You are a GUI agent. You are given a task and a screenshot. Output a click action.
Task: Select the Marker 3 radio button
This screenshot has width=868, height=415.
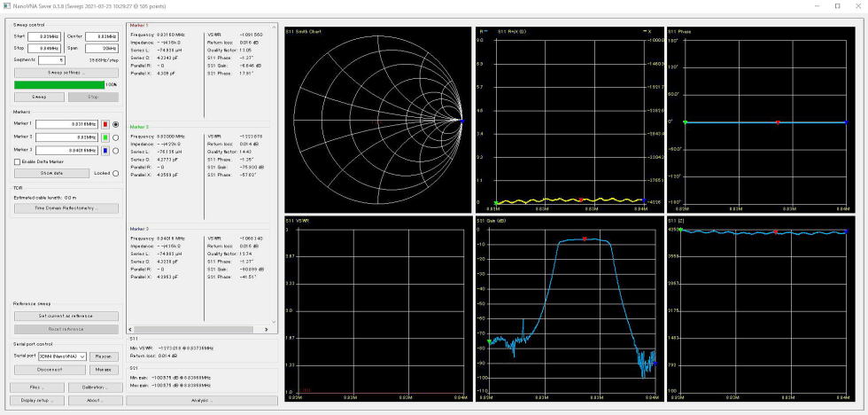[115, 151]
